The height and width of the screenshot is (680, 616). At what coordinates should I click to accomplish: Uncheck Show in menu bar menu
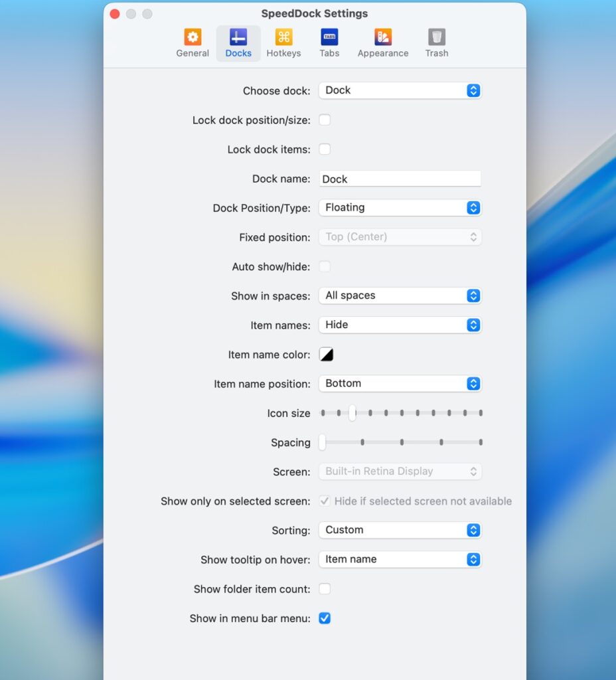[325, 618]
